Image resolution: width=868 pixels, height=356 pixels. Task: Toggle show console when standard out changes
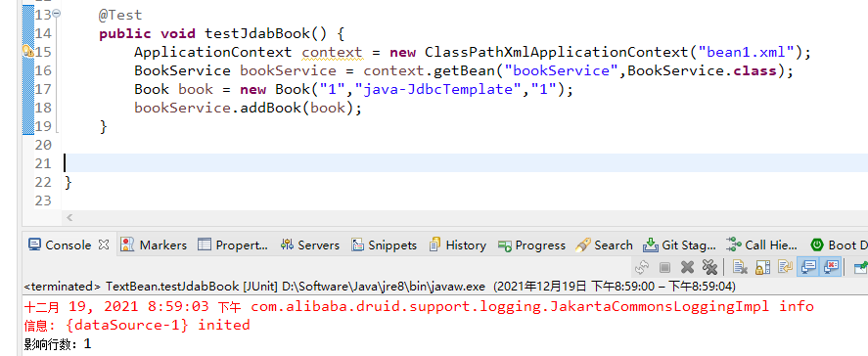point(808,267)
